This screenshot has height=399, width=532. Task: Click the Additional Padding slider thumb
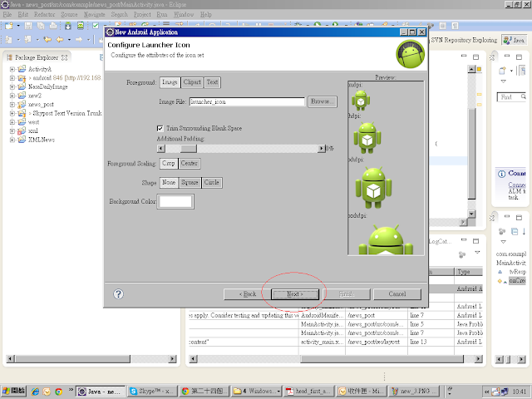point(189,148)
